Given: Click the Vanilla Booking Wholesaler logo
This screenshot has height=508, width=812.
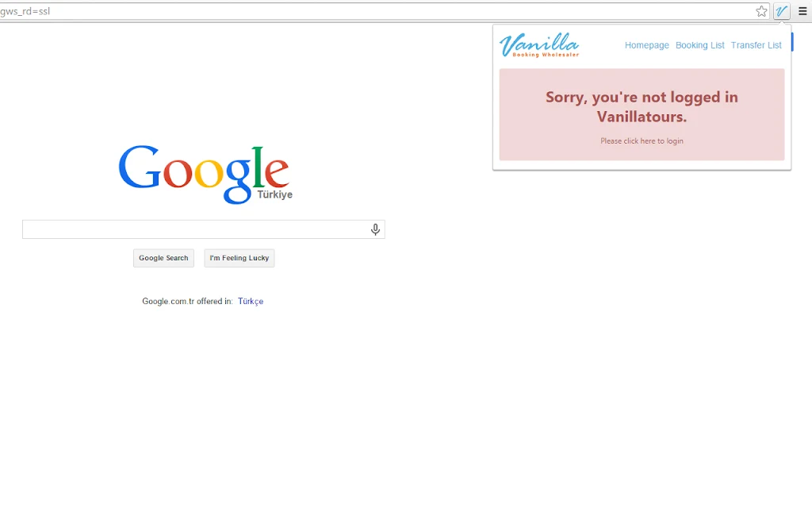Looking at the screenshot, I should click(539, 45).
